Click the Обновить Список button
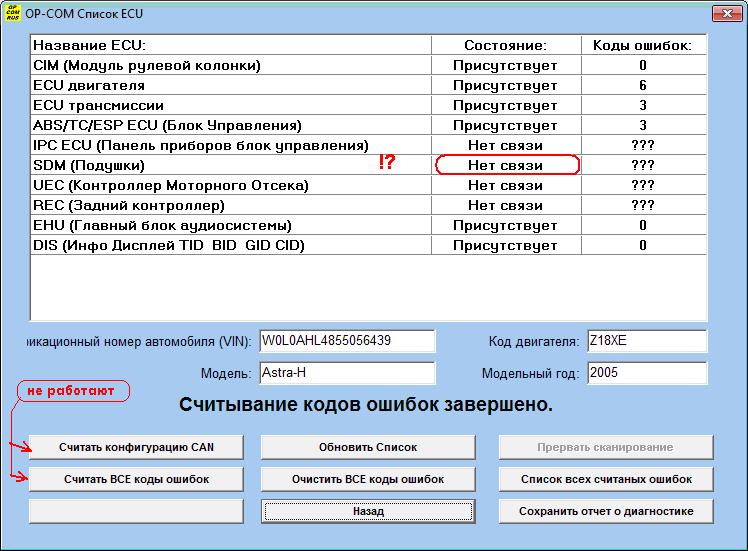 368,447
